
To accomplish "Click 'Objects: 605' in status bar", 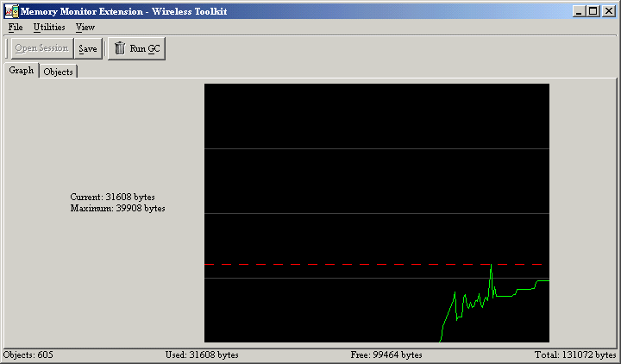I will point(28,355).
